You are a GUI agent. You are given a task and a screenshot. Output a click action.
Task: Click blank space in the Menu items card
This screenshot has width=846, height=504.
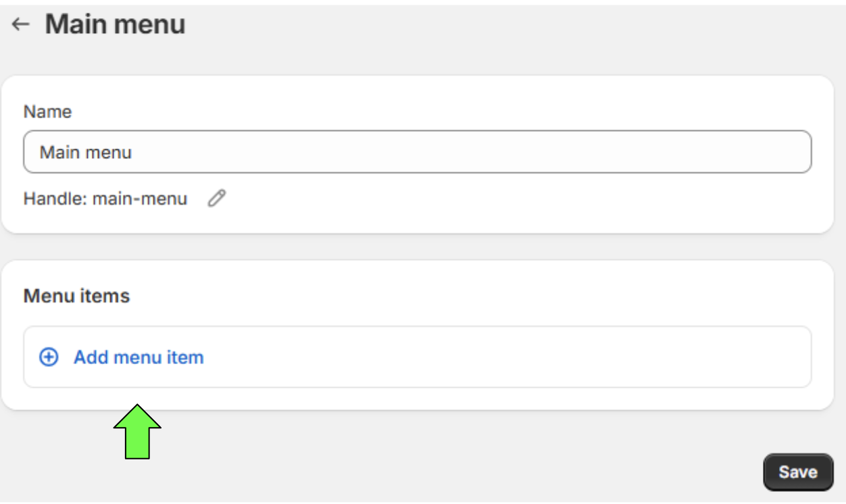pos(473,296)
